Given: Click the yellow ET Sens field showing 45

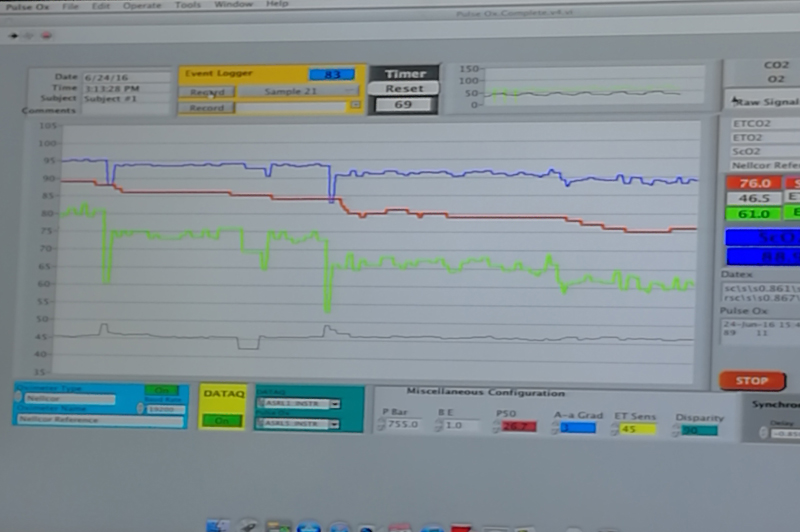Looking at the screenshot, I should pyautogui.click(x=637, y=429).
